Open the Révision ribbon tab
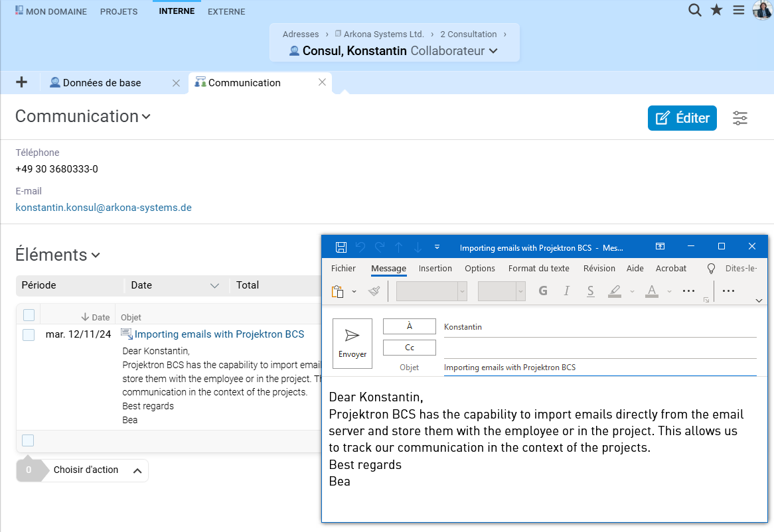This screenshot has height=532, width=774. [599, 268]
